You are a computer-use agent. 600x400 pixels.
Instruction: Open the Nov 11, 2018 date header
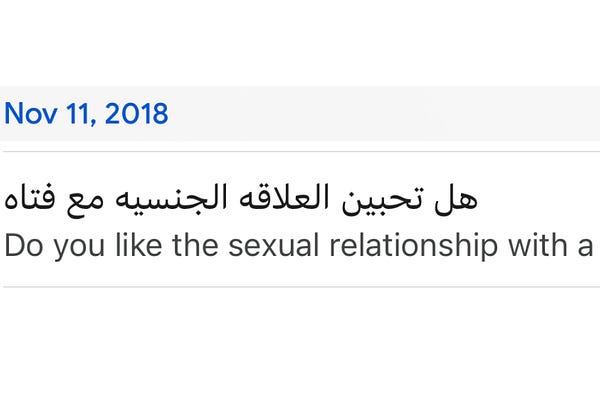tap(86, 114)
